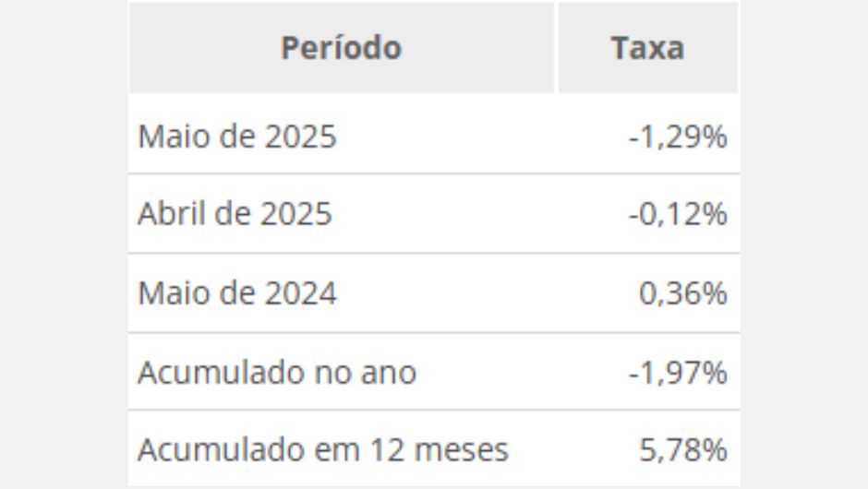
Task: Click the white gap between Período and Taxa headers
Action: pos(556,48)
